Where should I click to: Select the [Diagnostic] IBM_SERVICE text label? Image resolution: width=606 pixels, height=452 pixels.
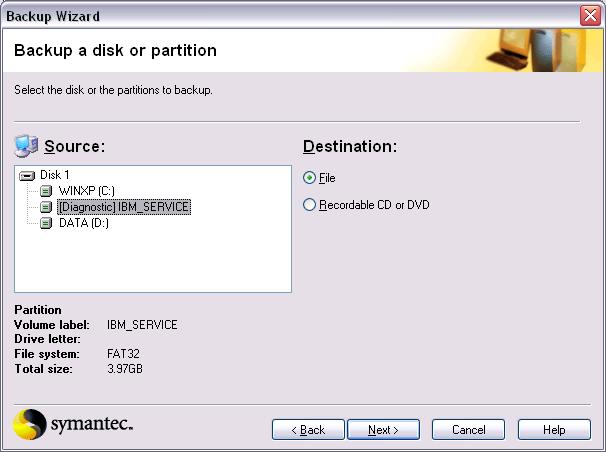123,207
